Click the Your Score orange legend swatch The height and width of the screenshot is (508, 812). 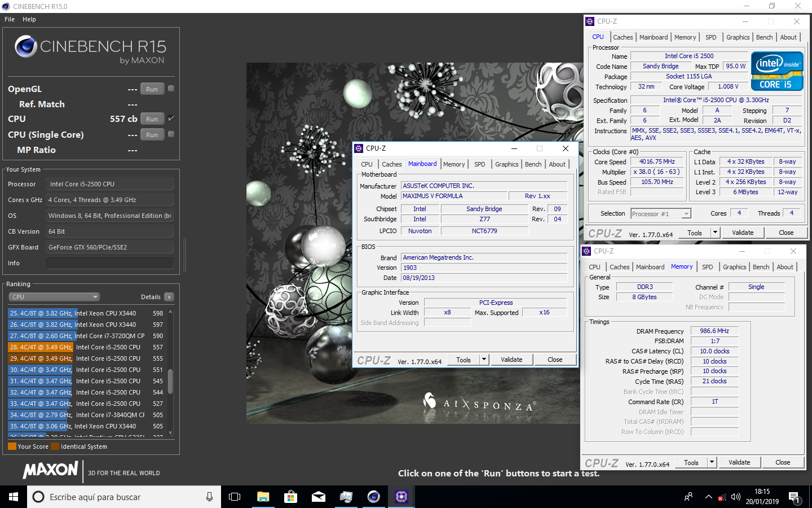pyautogui.click(x=12, y=446)
